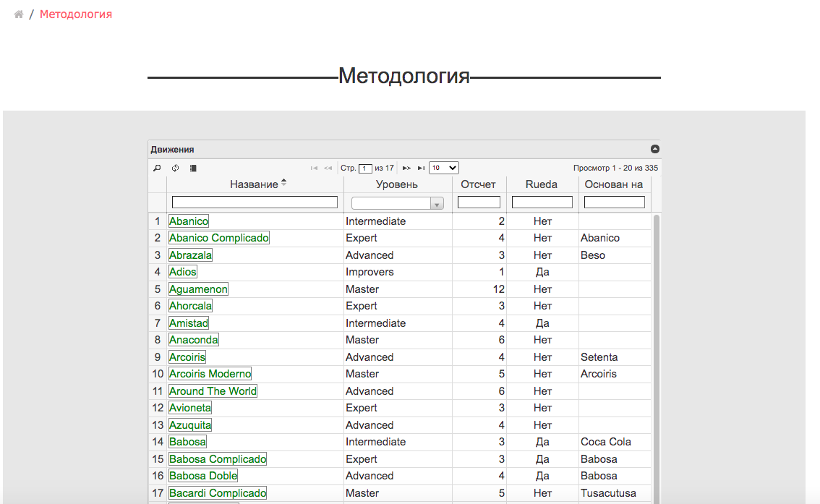Open the Azuquita movement link
The image size is (820, 504).
[190, 425]
